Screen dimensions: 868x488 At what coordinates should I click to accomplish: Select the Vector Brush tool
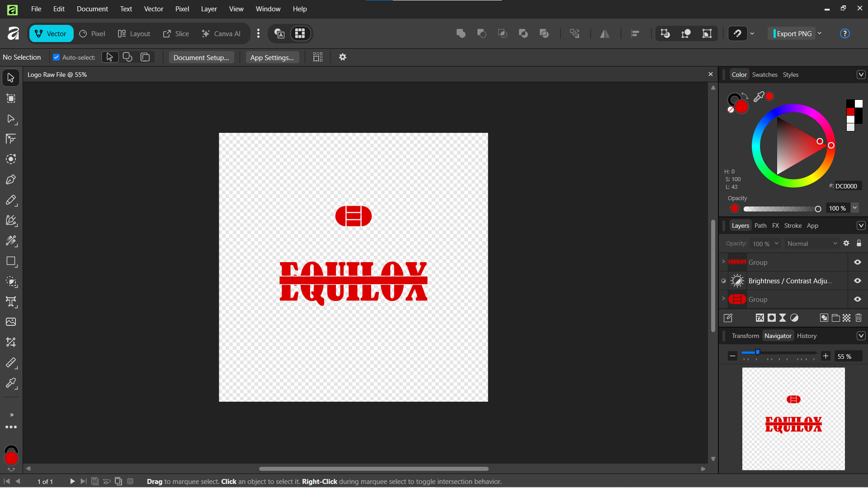11,221
